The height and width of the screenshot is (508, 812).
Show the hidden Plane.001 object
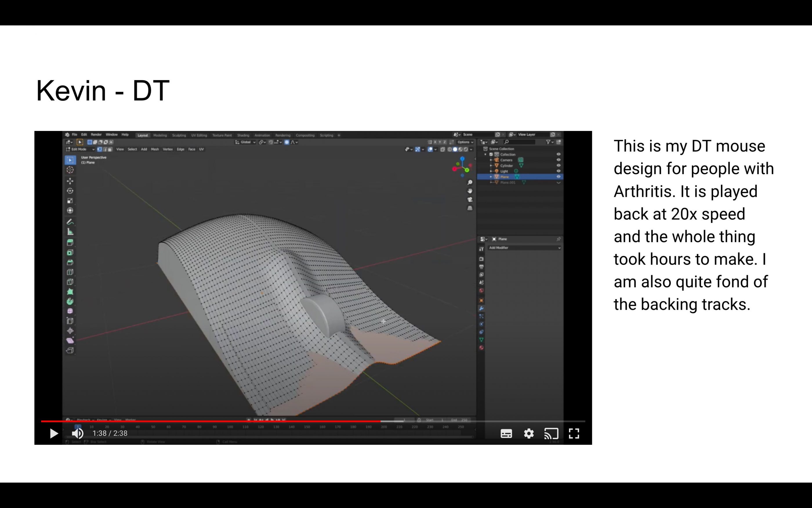click(x=558, y=182)
